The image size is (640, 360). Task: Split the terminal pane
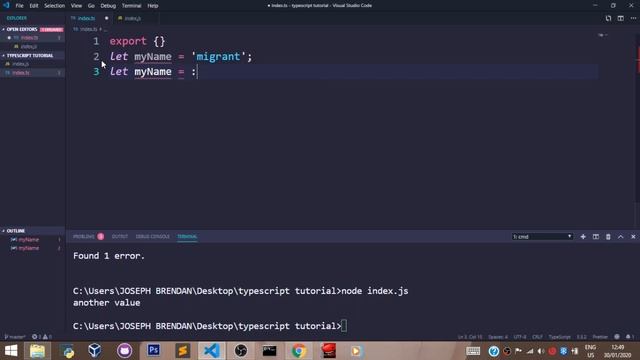(x=596, y=237)
